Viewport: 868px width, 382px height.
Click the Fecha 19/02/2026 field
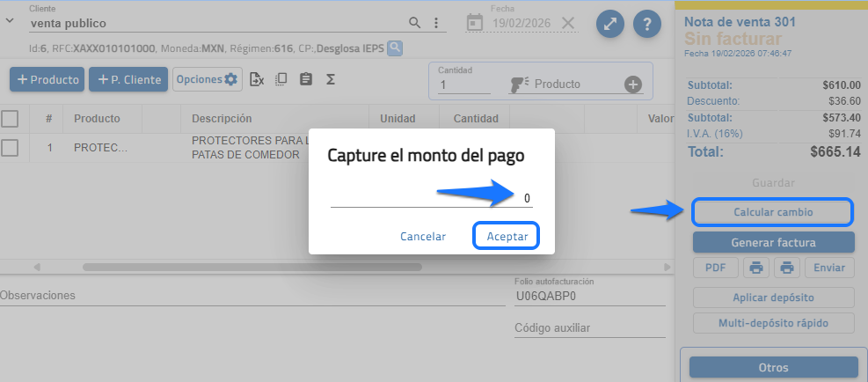tap(522, 23)
